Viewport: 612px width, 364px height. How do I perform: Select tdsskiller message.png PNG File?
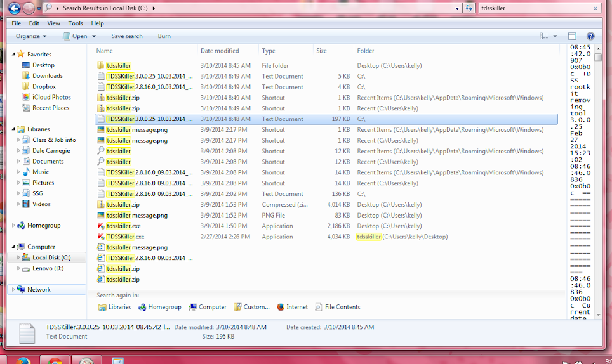(x=137, y=215)
